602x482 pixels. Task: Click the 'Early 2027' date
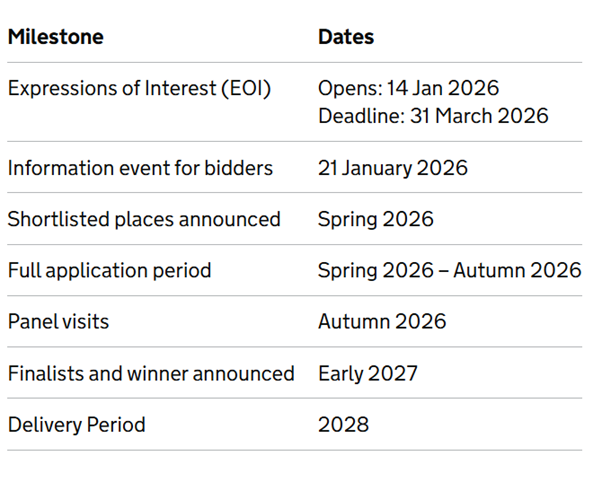[x=368, y=373]
